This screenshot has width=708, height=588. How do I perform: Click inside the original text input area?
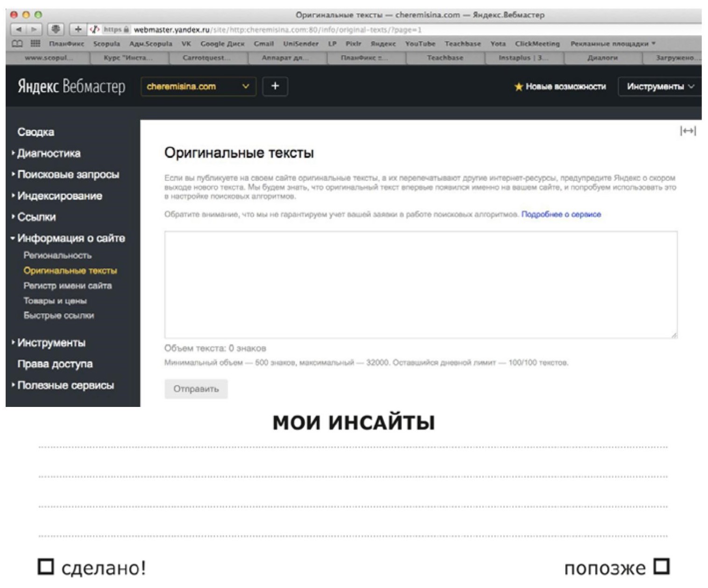[x=420, y=284]
